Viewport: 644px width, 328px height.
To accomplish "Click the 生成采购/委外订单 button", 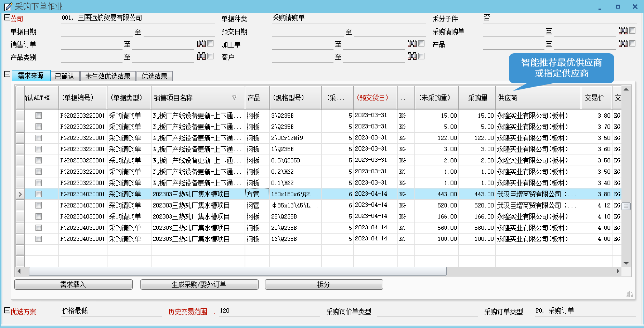I will (199, 284).
